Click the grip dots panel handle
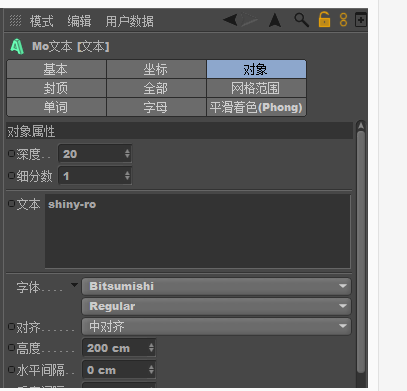The image size is (407, 391). [15, 21]
